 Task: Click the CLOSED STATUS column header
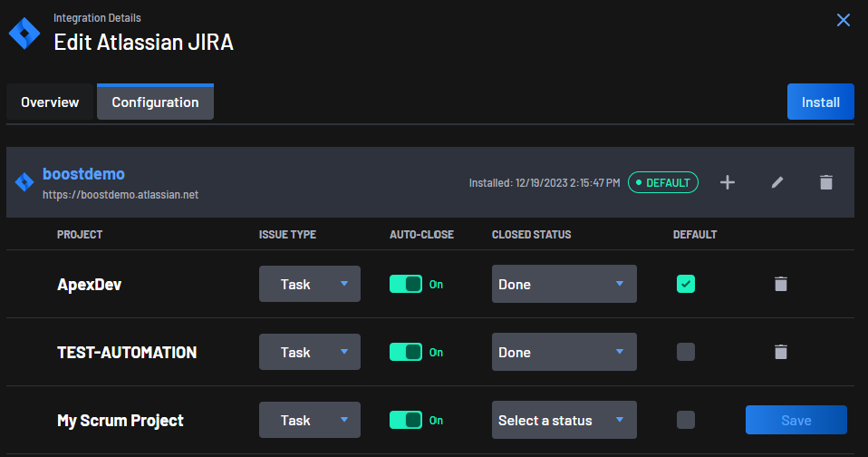(532, 234)
